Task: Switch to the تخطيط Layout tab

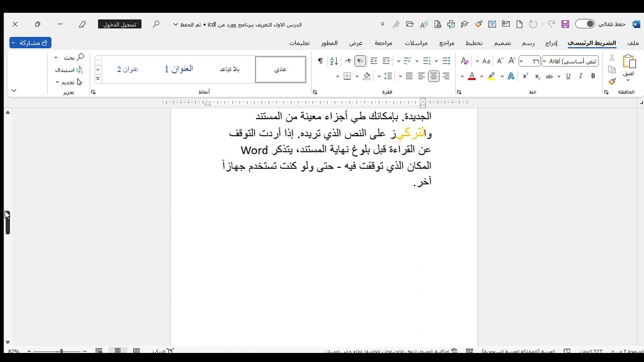Action: pos(474,43)
